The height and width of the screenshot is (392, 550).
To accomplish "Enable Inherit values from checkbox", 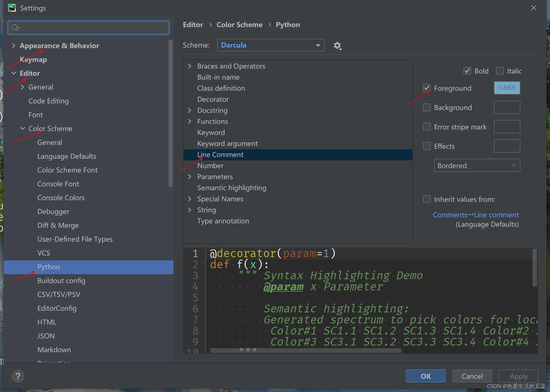I will coord(427,199).
